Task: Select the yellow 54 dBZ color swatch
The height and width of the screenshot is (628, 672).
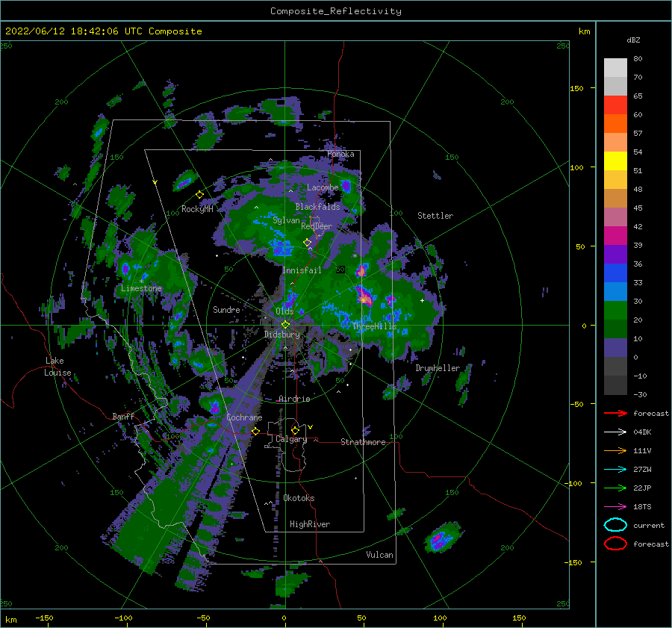Action: 615,161
